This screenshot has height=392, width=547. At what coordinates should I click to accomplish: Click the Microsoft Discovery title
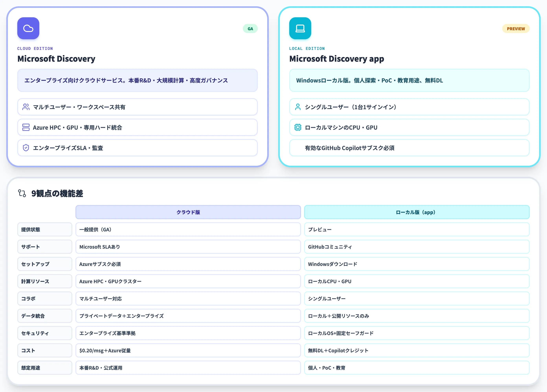[56, 59]
